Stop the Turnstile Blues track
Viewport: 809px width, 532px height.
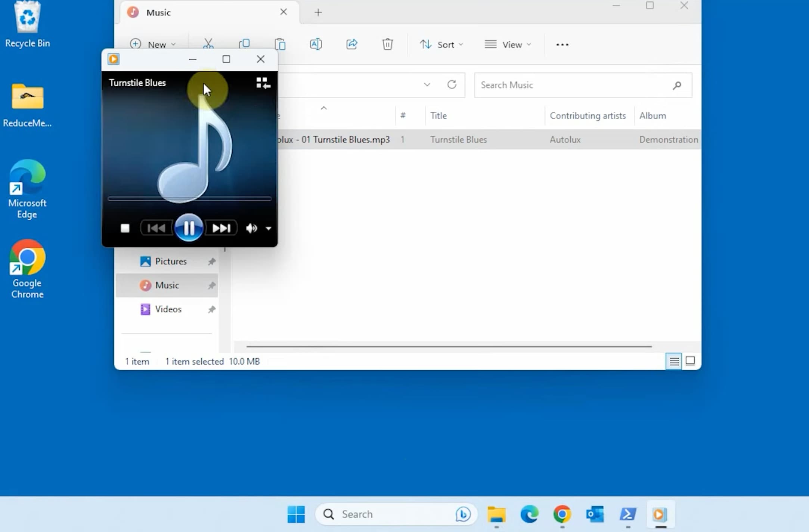125,228
